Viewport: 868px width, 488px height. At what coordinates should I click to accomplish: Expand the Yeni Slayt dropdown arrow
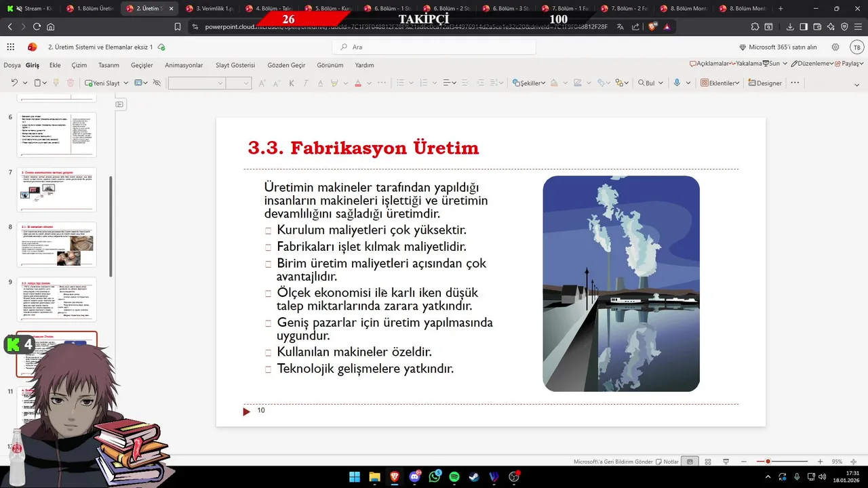(126, 83)
